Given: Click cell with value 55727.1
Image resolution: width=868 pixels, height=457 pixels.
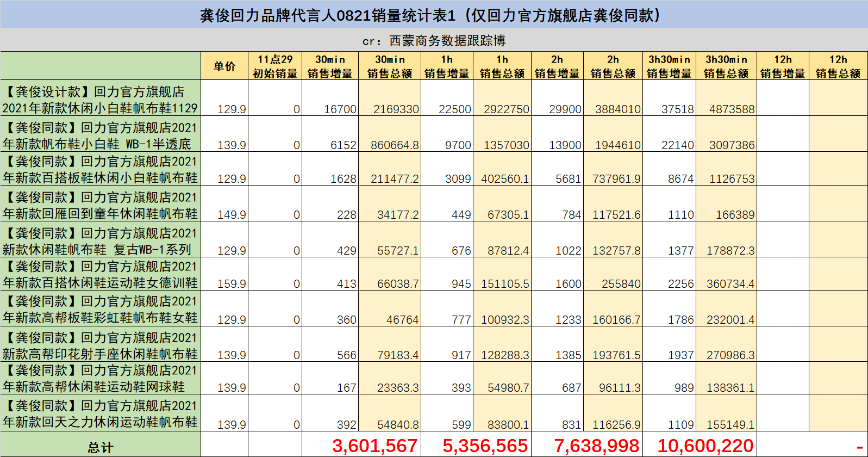Looking at the screenshot, I should tap(390, 240).
